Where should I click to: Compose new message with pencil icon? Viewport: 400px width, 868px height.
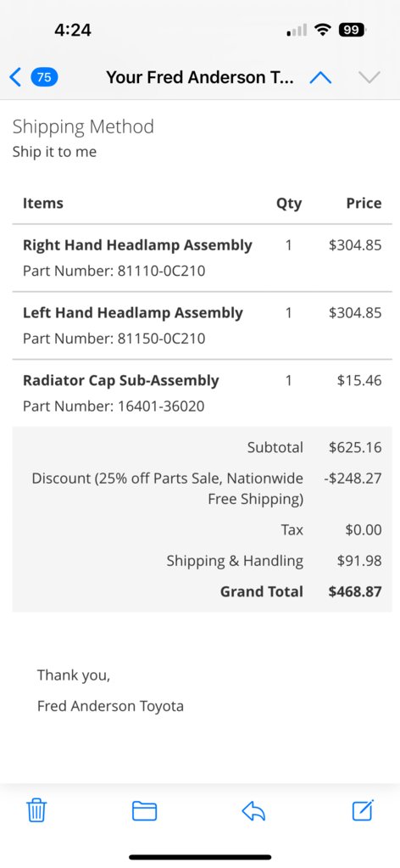click(363, 809)
